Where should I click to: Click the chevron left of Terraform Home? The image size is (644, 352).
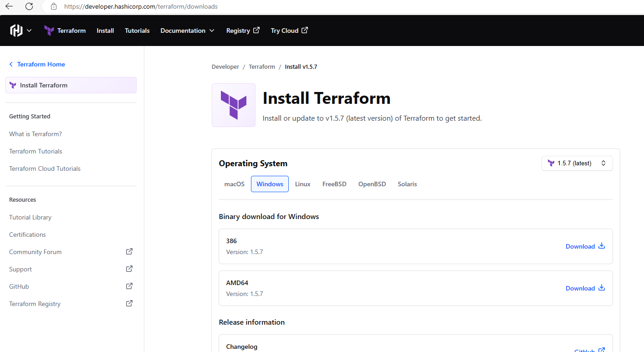tap(11, 64)
